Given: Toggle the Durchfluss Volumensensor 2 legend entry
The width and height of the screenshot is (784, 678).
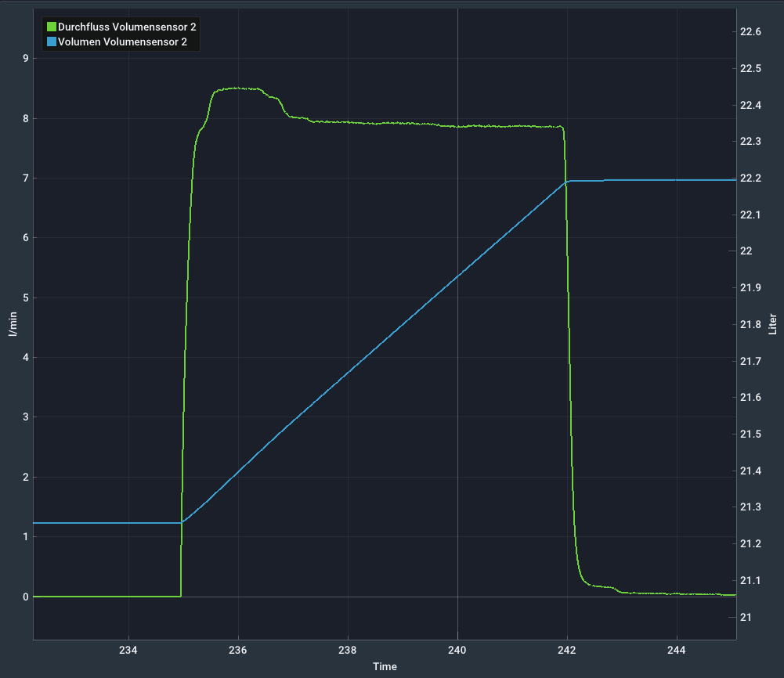Looking at the screenshot, I should click(127, 27).
